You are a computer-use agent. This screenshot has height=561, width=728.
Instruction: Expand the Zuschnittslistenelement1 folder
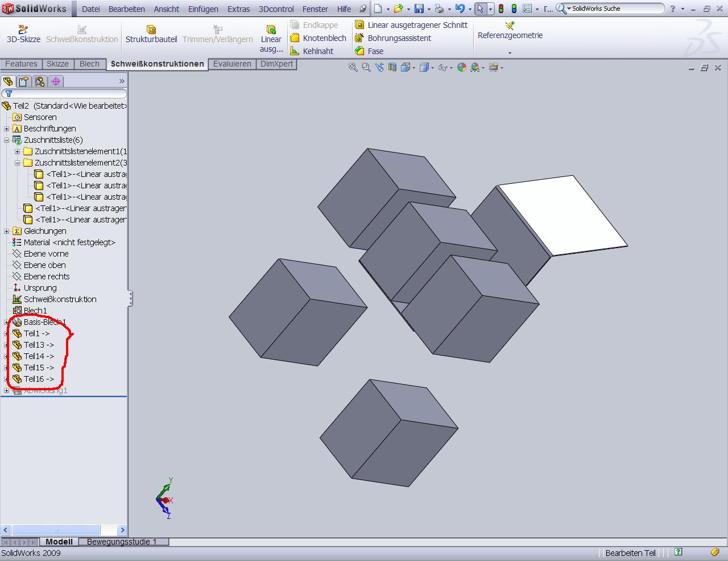(18, 151)
